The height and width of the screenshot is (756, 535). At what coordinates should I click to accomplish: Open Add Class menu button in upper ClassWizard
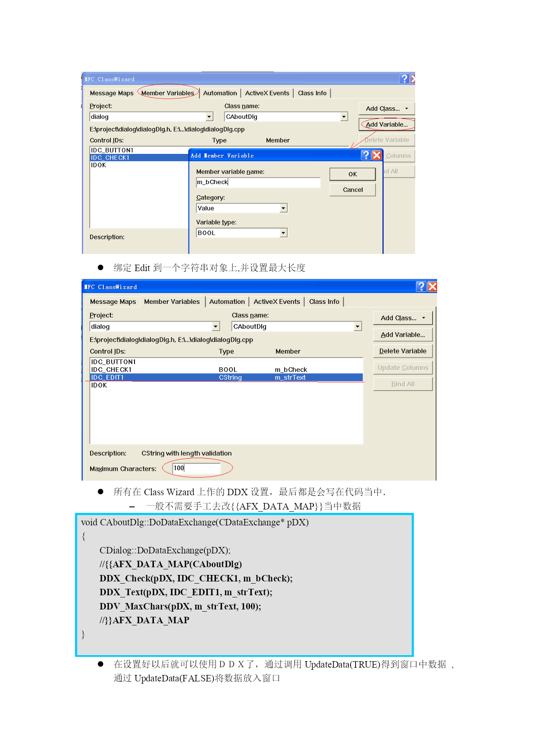pyautogui.click(x=387, y=109)
